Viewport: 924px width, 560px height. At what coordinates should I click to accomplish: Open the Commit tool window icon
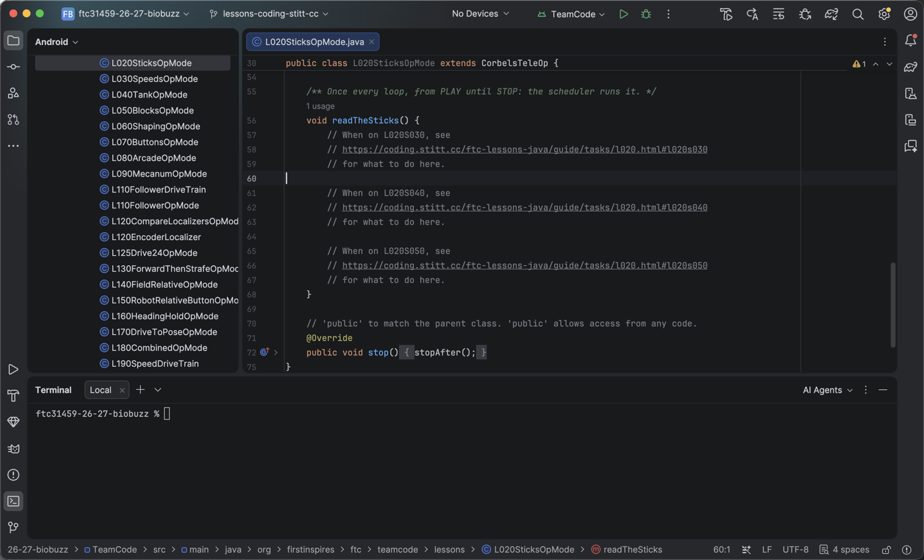(x=13, y=67)
